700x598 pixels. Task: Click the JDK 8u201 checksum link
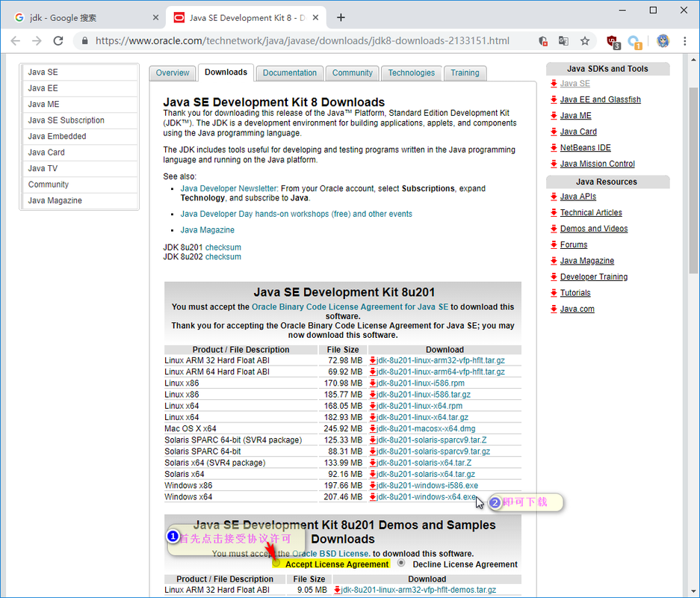[223, 247]
